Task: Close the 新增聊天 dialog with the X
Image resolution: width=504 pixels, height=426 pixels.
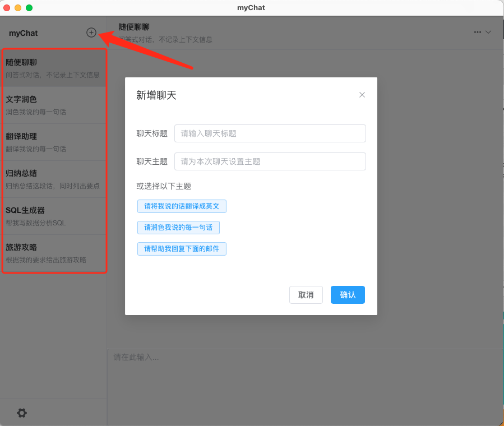Action: click(362, 95)
